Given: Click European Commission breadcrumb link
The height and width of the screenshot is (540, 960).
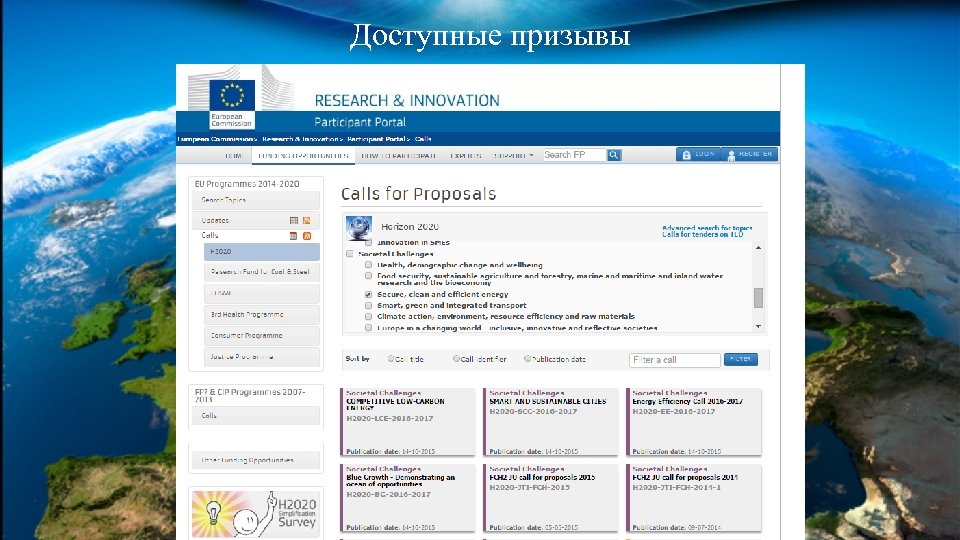Looking at the screenshot, I should pyautogui.click(x=217, y=139).
